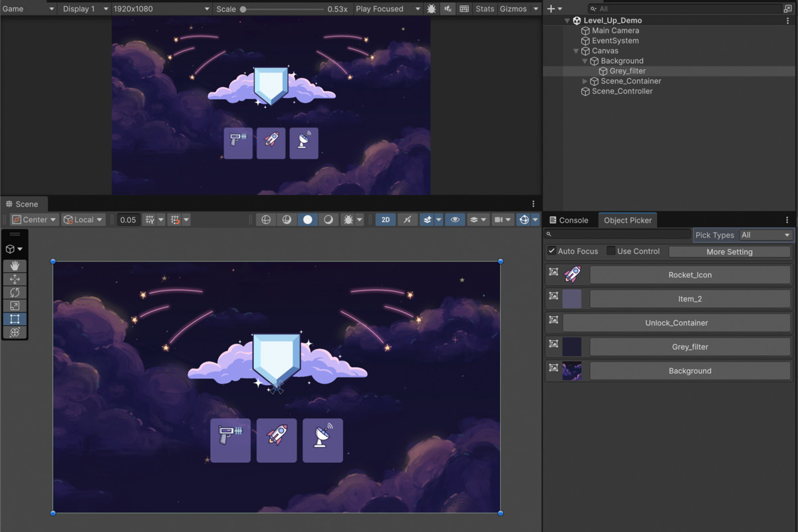The width and height of the screenshot is (798, 532).
Task: Select the Hand (view) tool
Action: point(15,266)
